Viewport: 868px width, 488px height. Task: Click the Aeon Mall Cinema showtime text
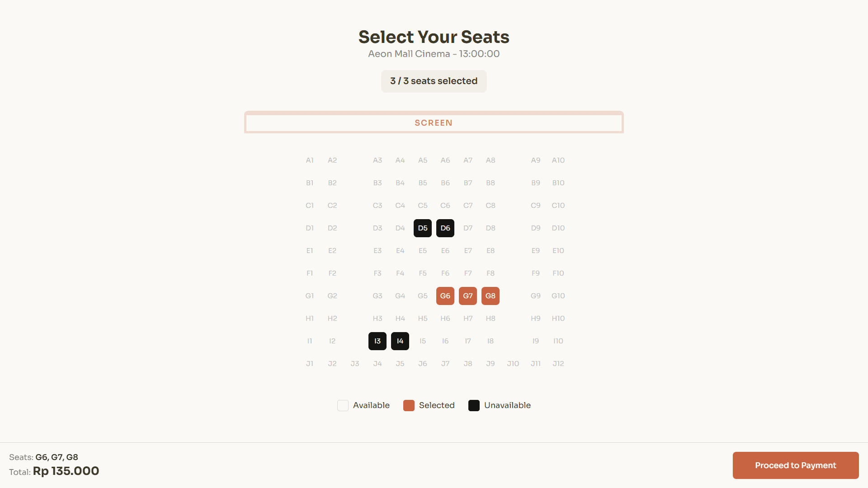click(433, 54)
